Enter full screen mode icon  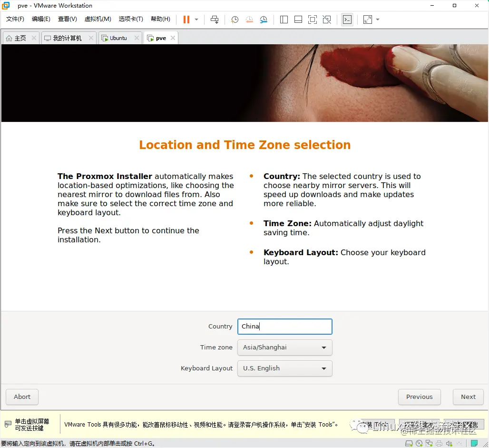313,20
